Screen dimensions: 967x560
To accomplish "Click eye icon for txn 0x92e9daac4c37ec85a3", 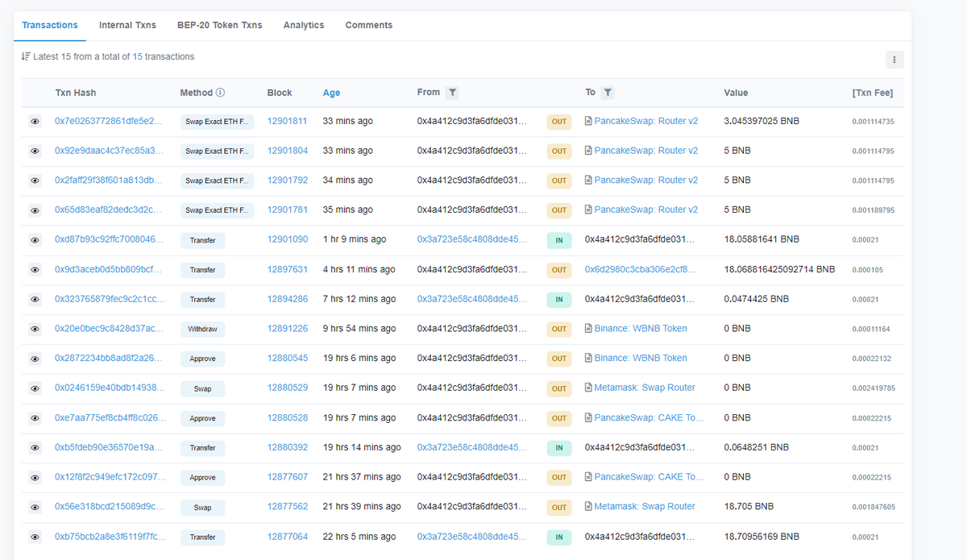I will point(35,151).
